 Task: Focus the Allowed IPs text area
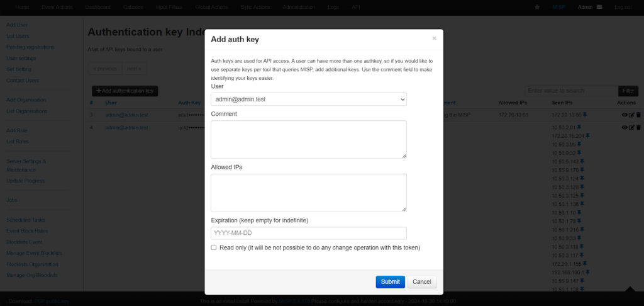coord(309,193)
